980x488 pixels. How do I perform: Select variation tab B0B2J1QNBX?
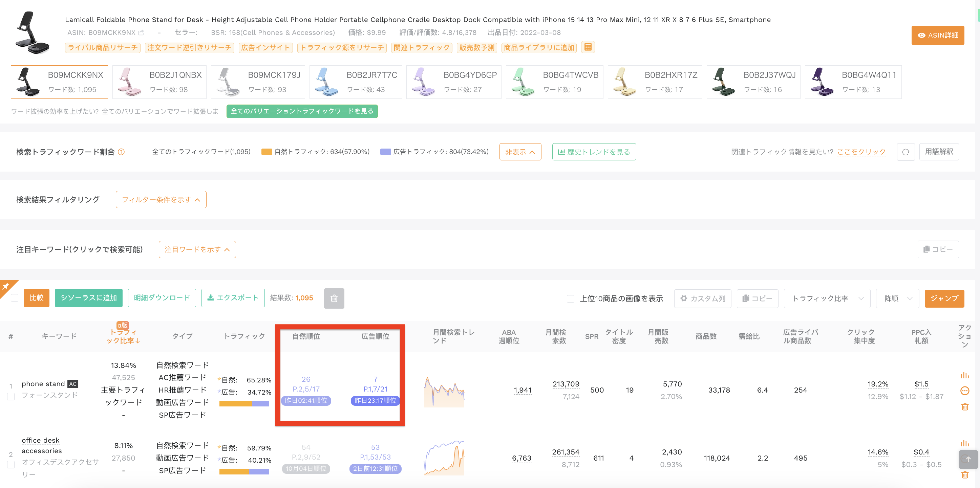pyautogui.click(x=159, y=82)
